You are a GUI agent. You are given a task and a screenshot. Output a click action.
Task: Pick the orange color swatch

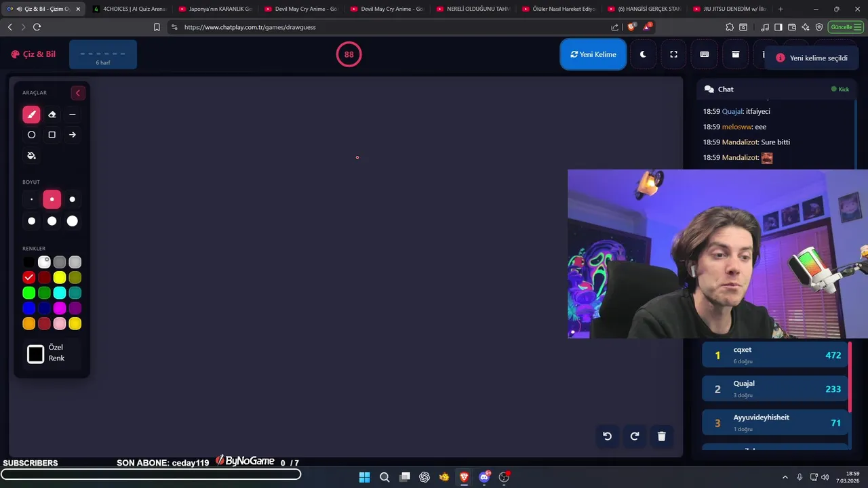click(x=28, y=324)
